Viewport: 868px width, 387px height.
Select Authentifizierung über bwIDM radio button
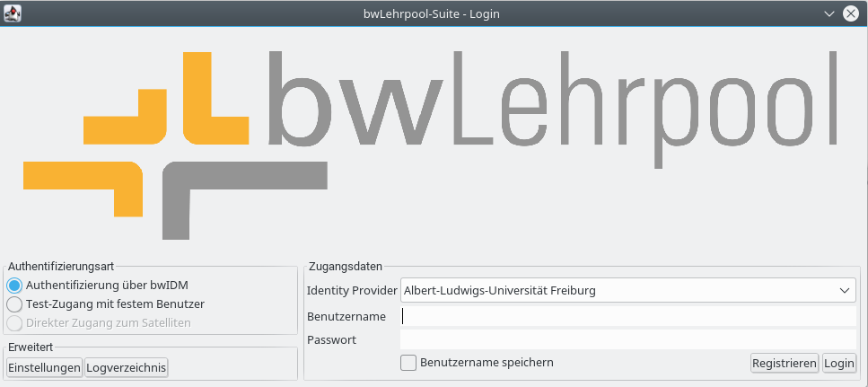pyautogui.click(x=14, y=286)
